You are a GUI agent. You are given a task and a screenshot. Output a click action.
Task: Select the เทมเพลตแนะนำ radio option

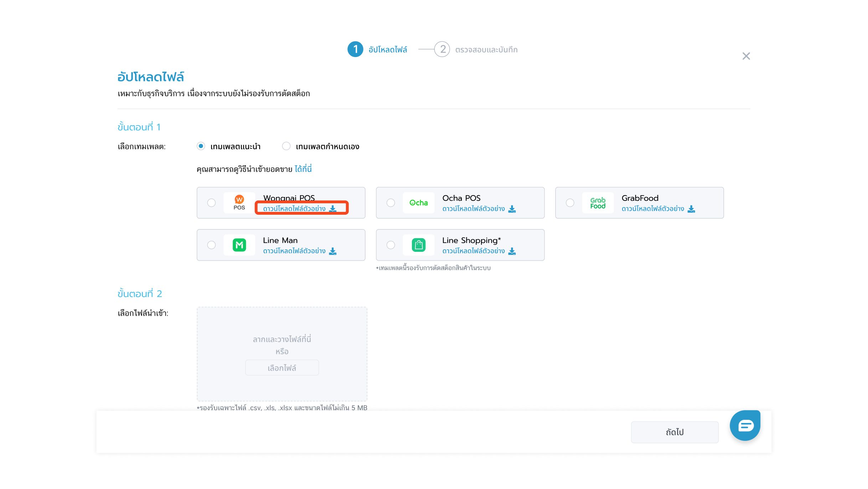coord(201,146)
